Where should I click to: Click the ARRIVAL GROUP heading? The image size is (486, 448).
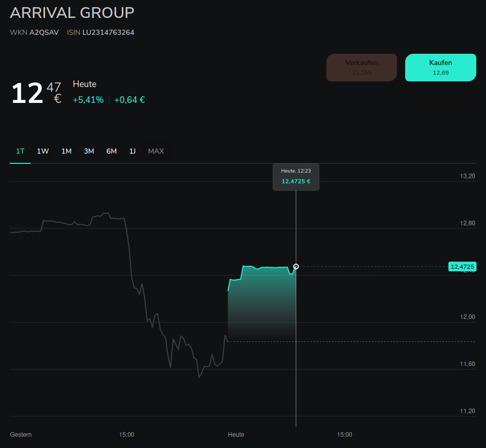pyautogui.click(x=72, y=13)
